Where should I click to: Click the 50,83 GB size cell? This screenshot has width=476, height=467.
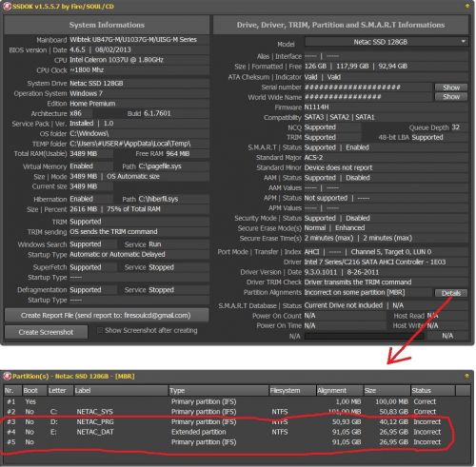pos(394,412)
